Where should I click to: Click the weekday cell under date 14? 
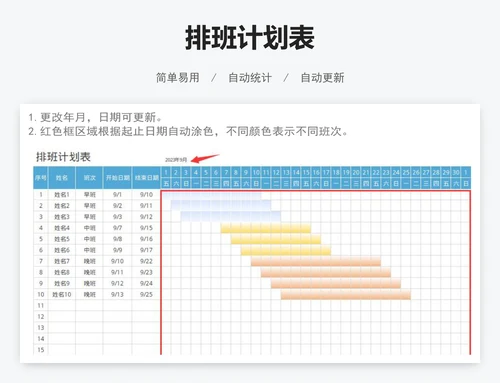click(296, 183)
